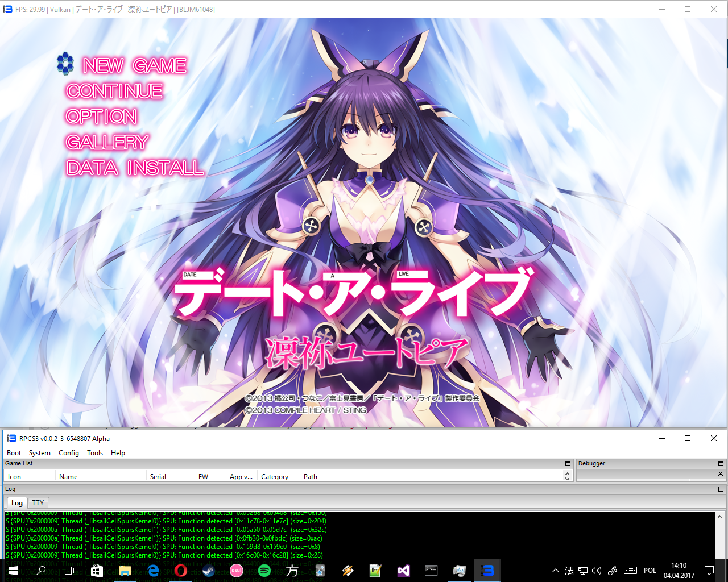This screenshot has width=728, height=582.
Task: Launch osu! from the taskbar
Action: coord(237,571)
